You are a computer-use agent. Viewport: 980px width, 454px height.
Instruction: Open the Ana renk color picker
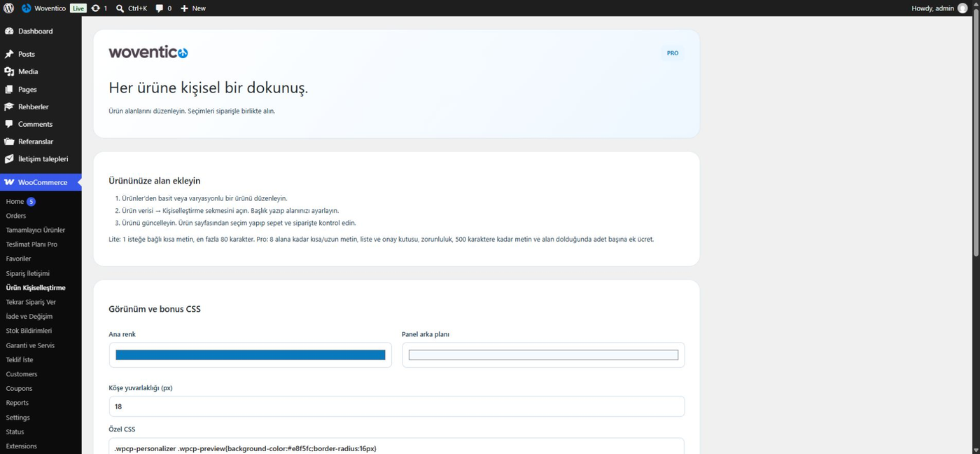click(x=251, y=355)
